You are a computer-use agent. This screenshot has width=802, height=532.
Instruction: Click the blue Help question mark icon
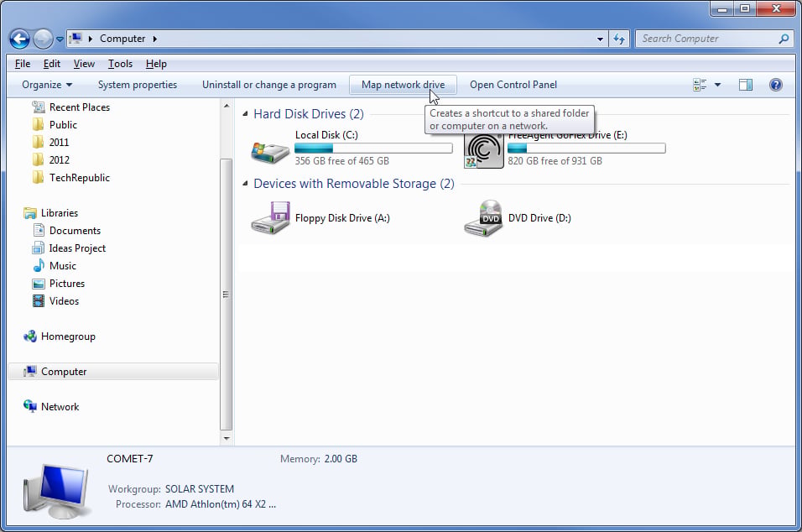point(775,85)
